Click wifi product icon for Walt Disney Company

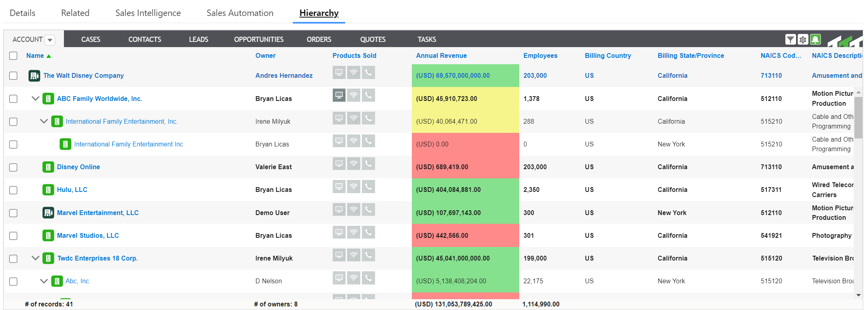coord(354,73)
